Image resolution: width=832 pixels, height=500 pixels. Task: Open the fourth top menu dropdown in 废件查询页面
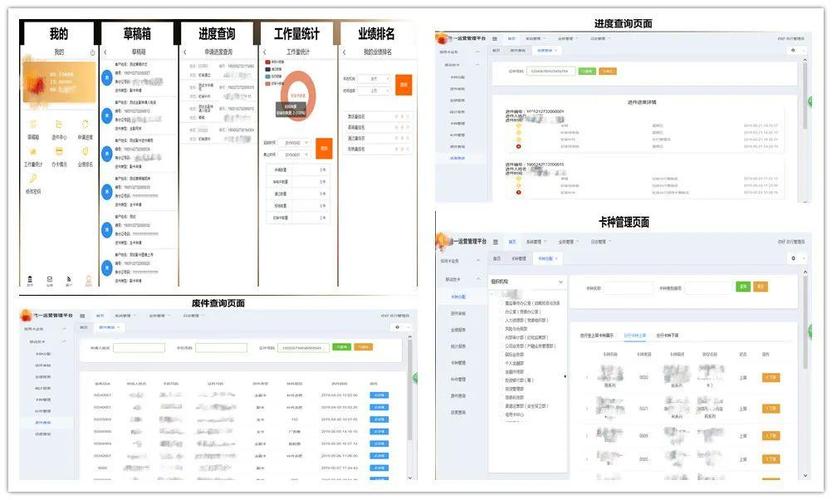click(x=192, y=316)
